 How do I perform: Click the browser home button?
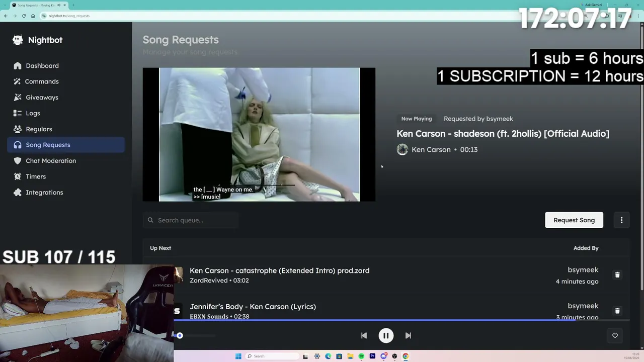[33, 16]
